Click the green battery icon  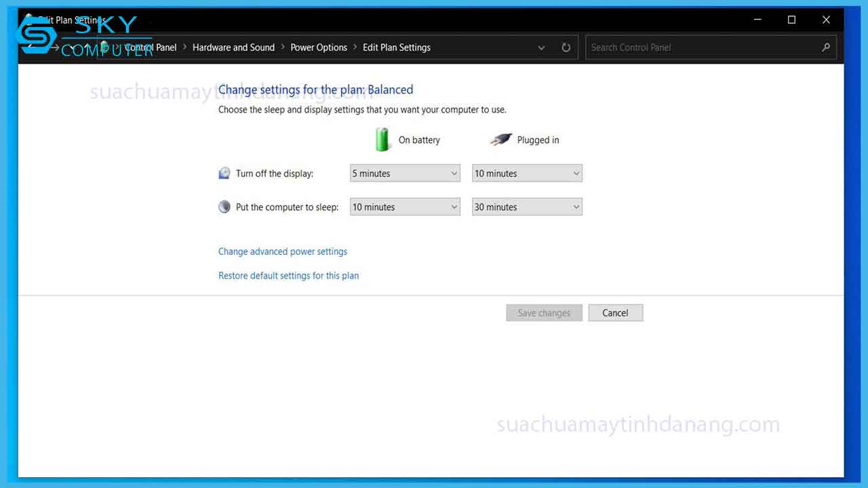(383, 140)
